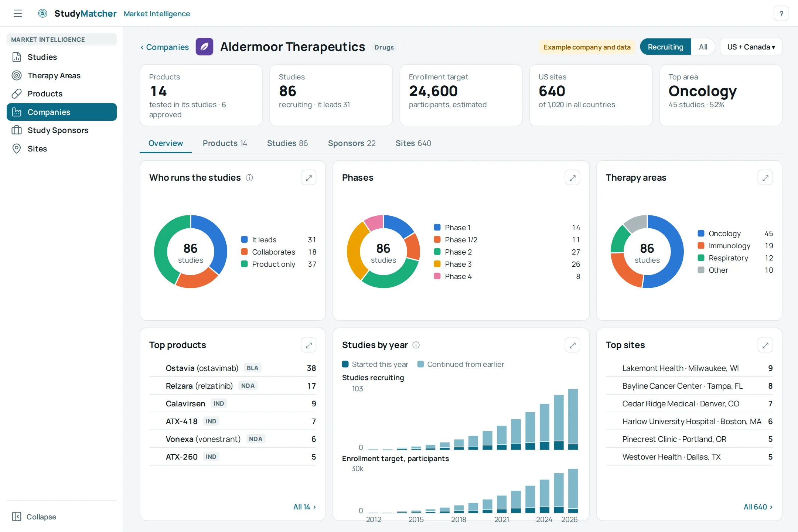Go back to the Companies list
Image resolution: width=798 pixels, height=532 pixels.
(164, 47)
